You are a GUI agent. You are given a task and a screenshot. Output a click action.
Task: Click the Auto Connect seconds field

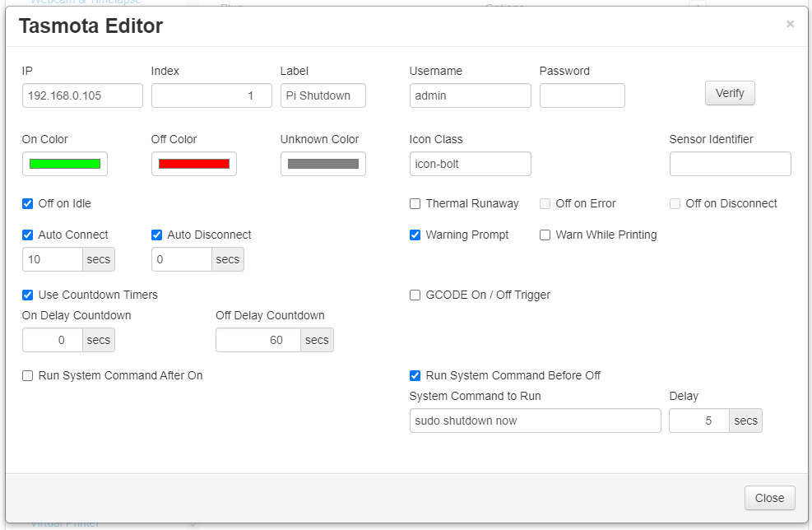(x=53, y=259)
